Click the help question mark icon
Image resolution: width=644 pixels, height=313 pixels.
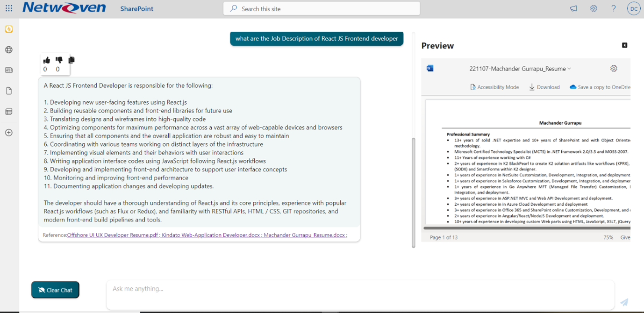pyautogui.click(x=614, y=8)
